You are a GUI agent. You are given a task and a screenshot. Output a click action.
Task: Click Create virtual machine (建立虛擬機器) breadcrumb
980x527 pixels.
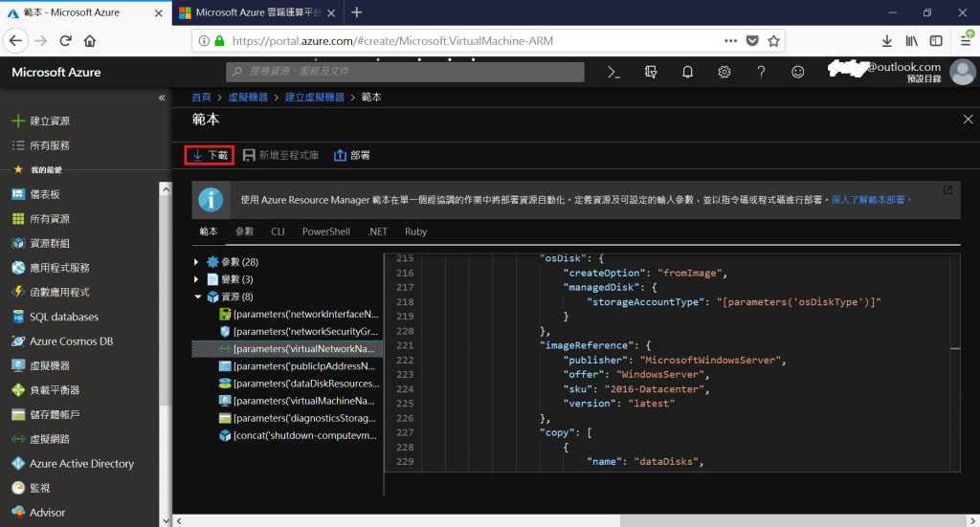[314, 97]
